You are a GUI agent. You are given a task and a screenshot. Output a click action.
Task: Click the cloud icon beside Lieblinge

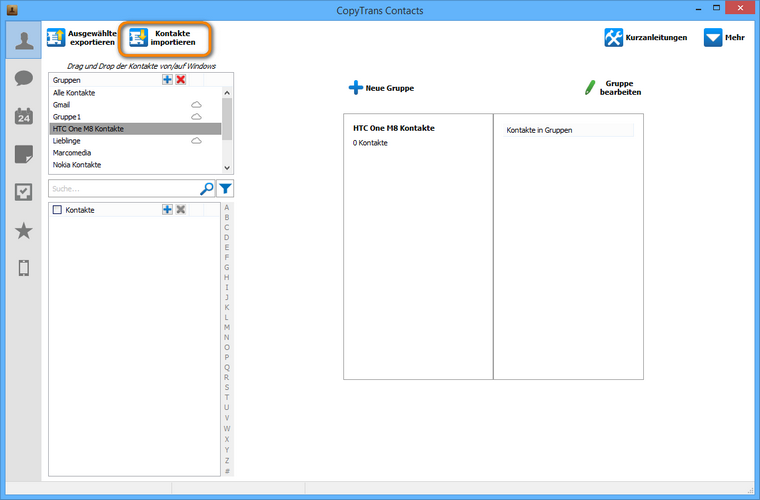pyautogui.click(x=196, y=141)
